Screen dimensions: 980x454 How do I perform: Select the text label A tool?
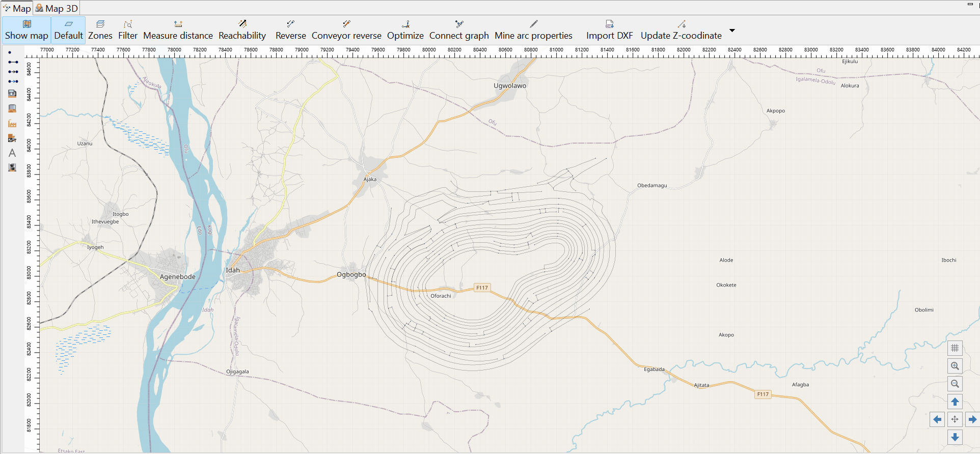(x=12, y=153)
